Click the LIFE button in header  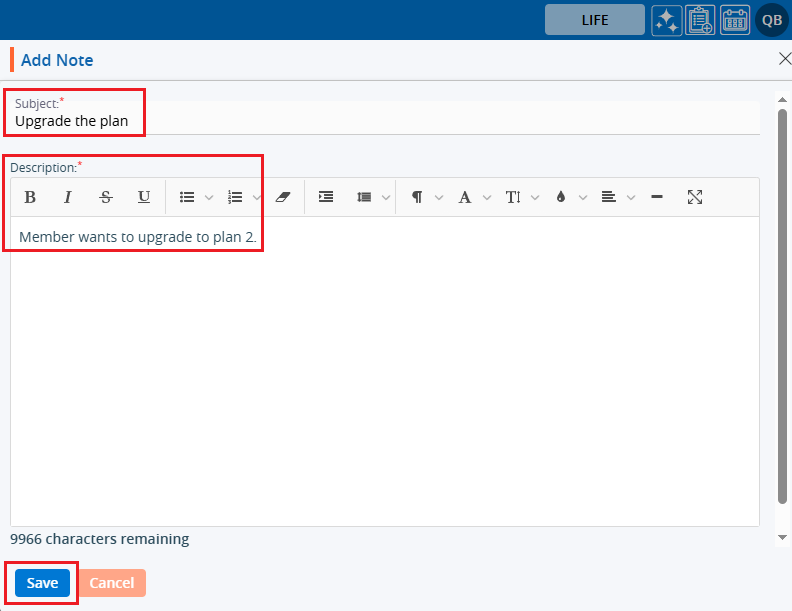click(594, 20)
